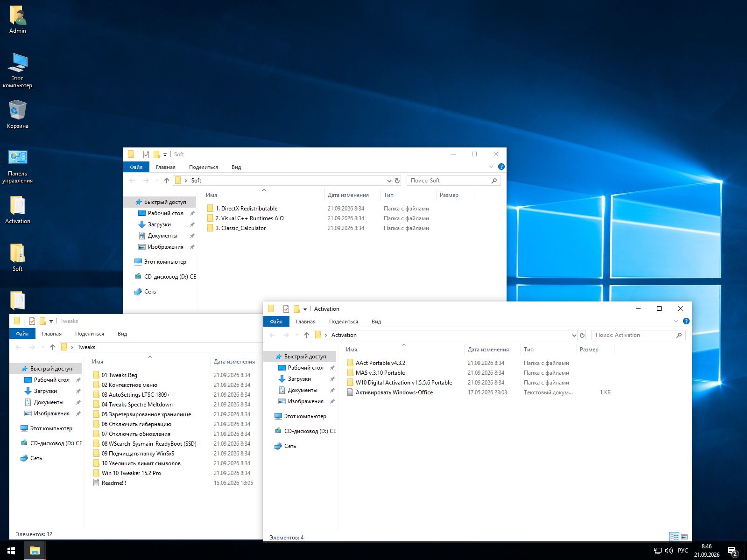747x560 pixels.
Task: Switch to details view in Activation window
Action: [674, 537]
